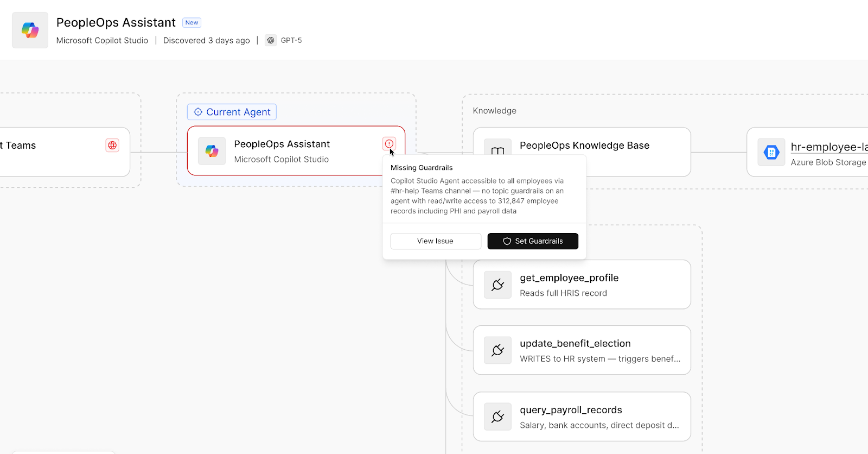Screen dimensions: 868x454
Task: Click the 'Knowledge' group label
Action: 494,111
